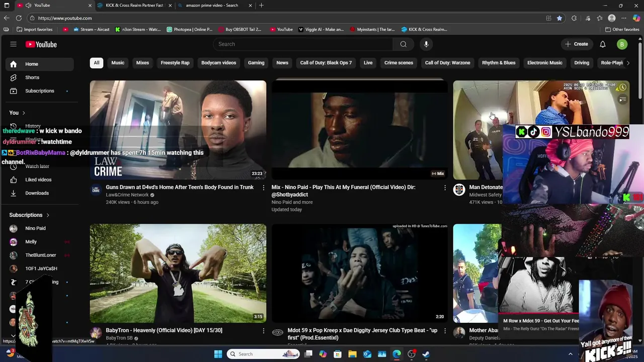644x362 pixels.
Task: Open Windows Start button
Action: tap(218, 354)
